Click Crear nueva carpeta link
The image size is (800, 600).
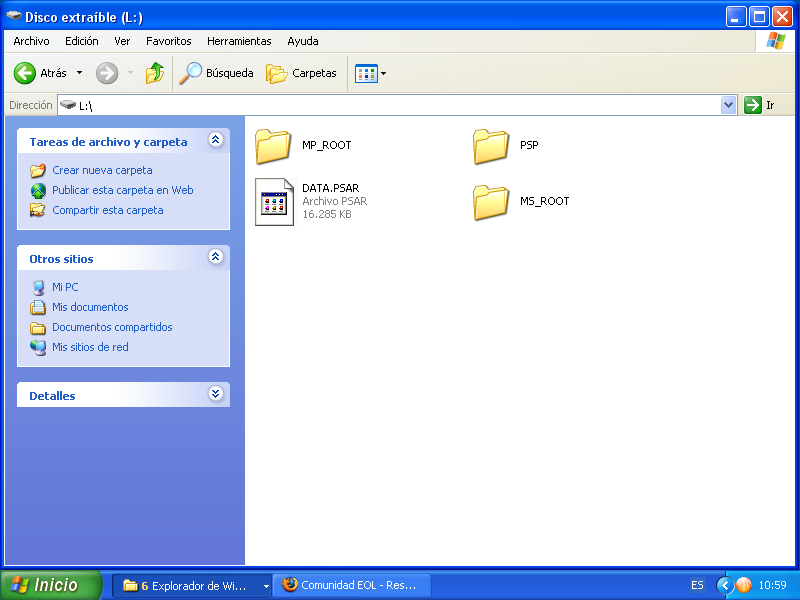tap(102, 170)
